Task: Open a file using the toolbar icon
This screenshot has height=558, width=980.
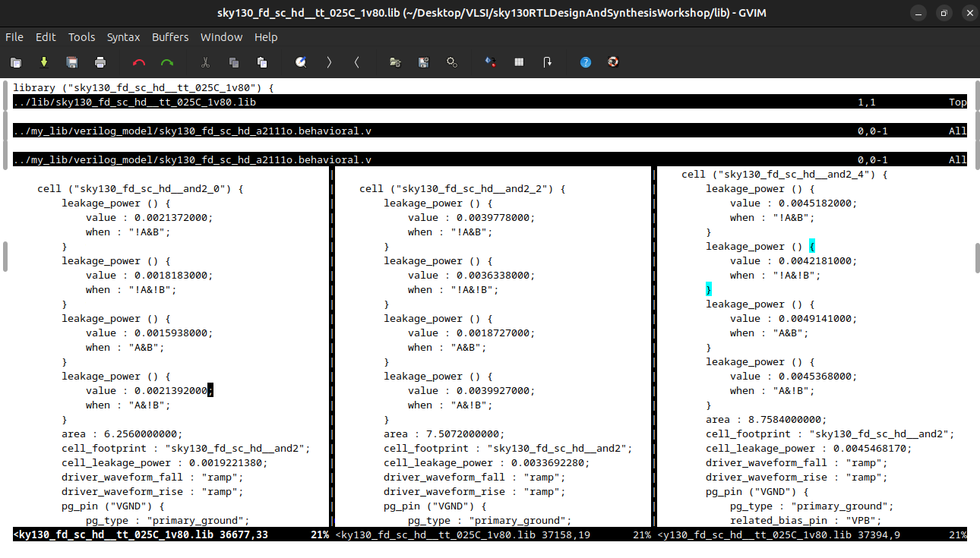Action: click(x=15, y=62)
